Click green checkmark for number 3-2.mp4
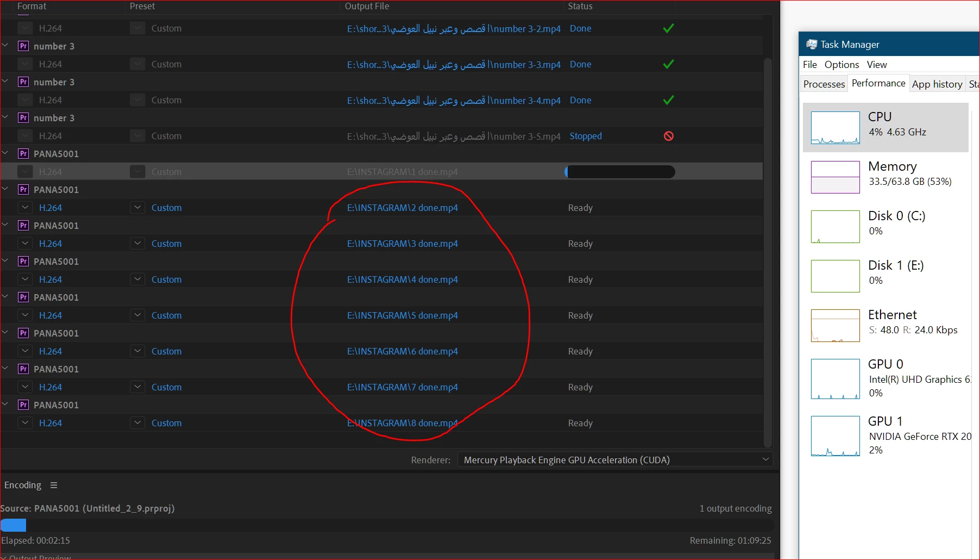980x560 pixels. pyautogui.click(x=669, y=28)
